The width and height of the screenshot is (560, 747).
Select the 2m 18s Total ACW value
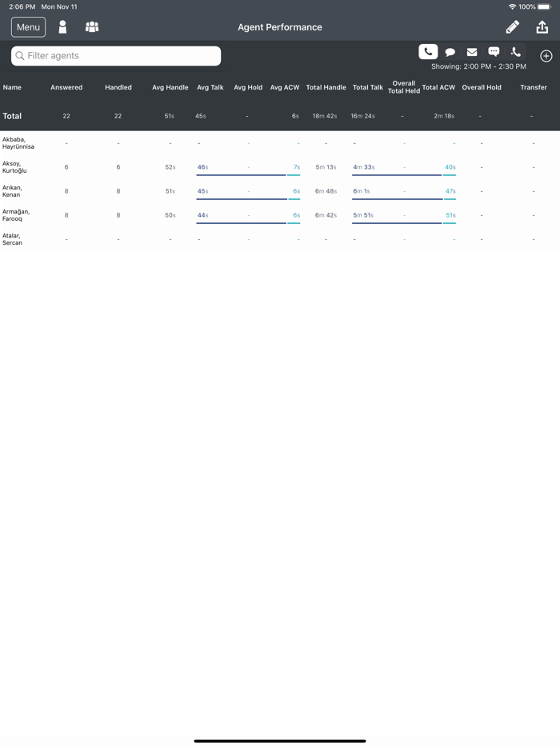click(444, 116)
